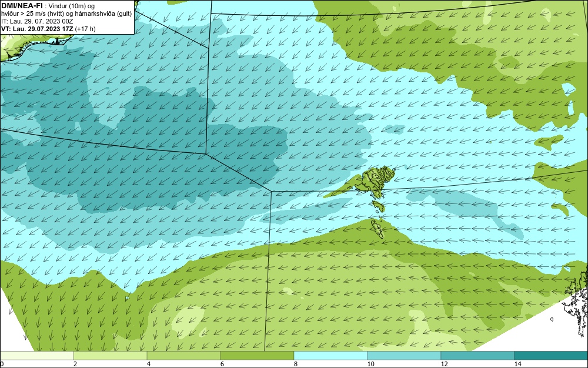Click the legend value "12"
Screen dimensions: 588x368
tap(444, 364)
